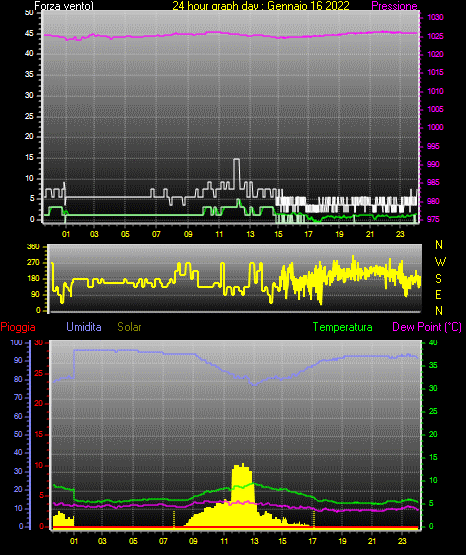Click the Solar legend label
The width and height of the screenshot is (466, 555).
coord(129,327)
